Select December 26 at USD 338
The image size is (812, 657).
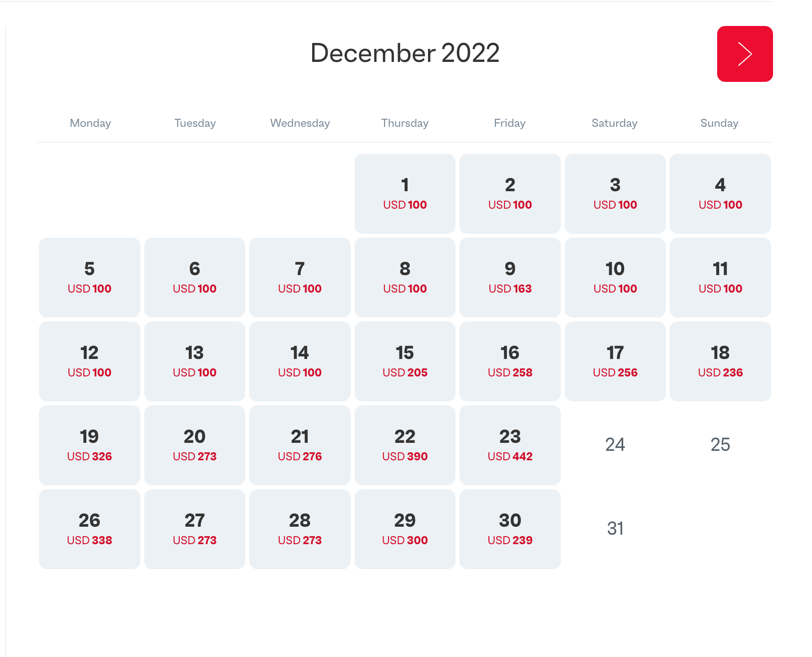tap(89, 529)
